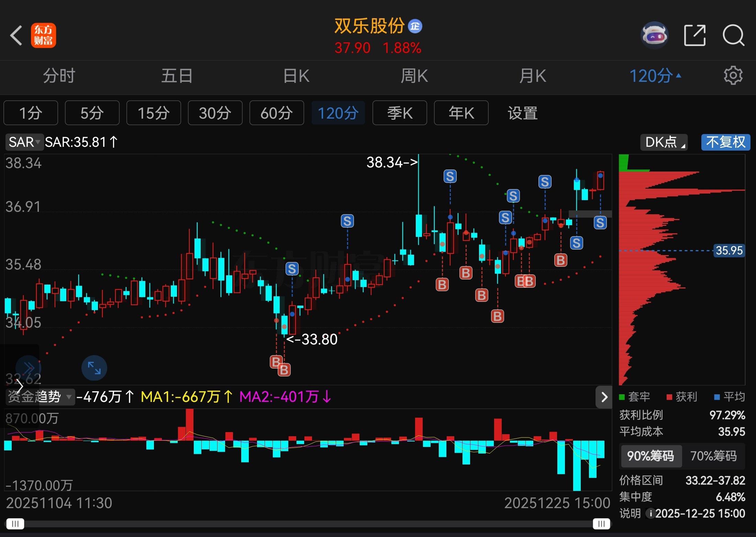Image resolution: width=756 pixels, height=537 pixels.
Task: Open the search magnifier icon
Action: (733, 35)
